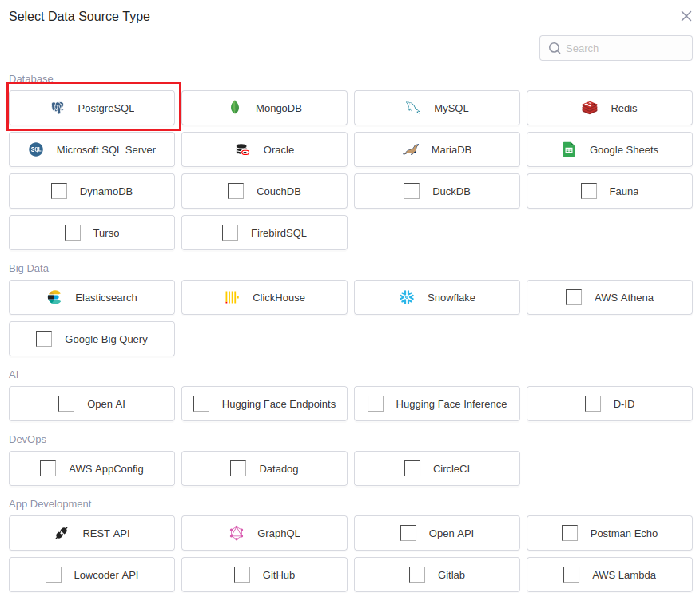Screen dimensions: 700x593
Task: Choose the DuckDB data source
Action: (x=437, y=191)
